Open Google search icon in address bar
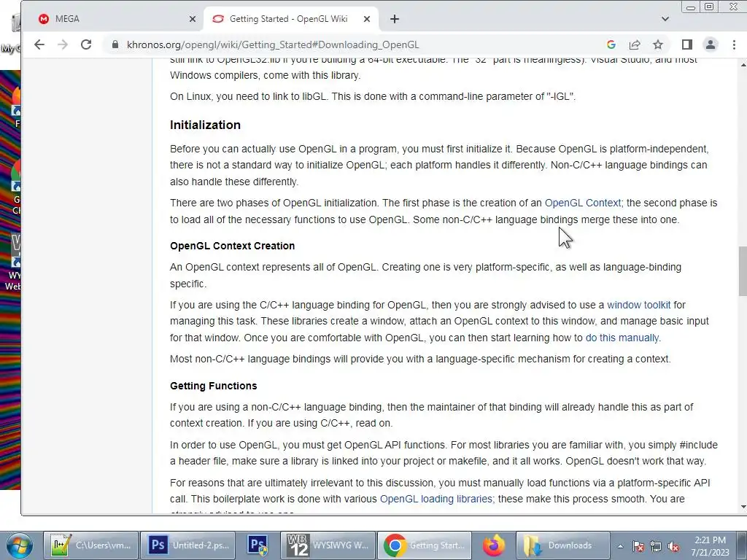747x560 pixels. 611,44
